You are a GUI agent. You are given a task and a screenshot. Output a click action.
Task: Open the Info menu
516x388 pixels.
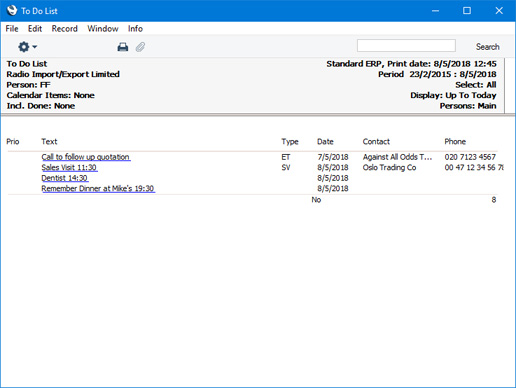click(135, 29)
